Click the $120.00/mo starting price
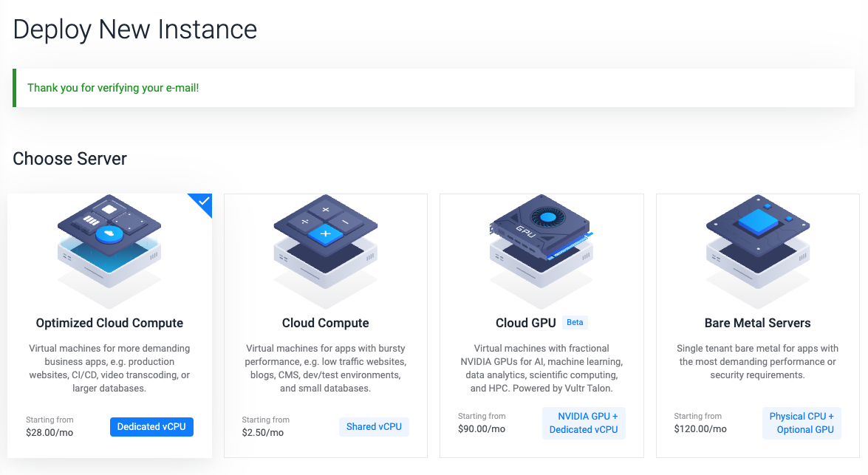The height and width of the screenshot is (475, 868). point(700,429)
